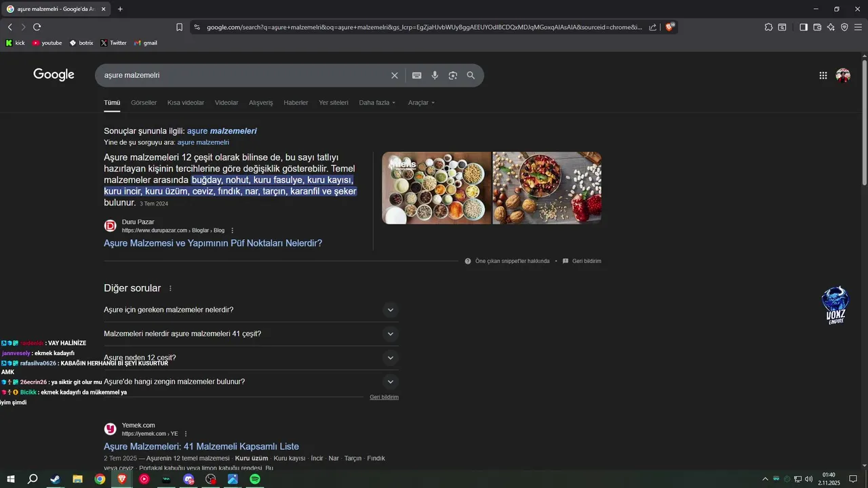Open more options for Yemek.com result
This screenshot has height=488, width=868.
coord(186,434)
